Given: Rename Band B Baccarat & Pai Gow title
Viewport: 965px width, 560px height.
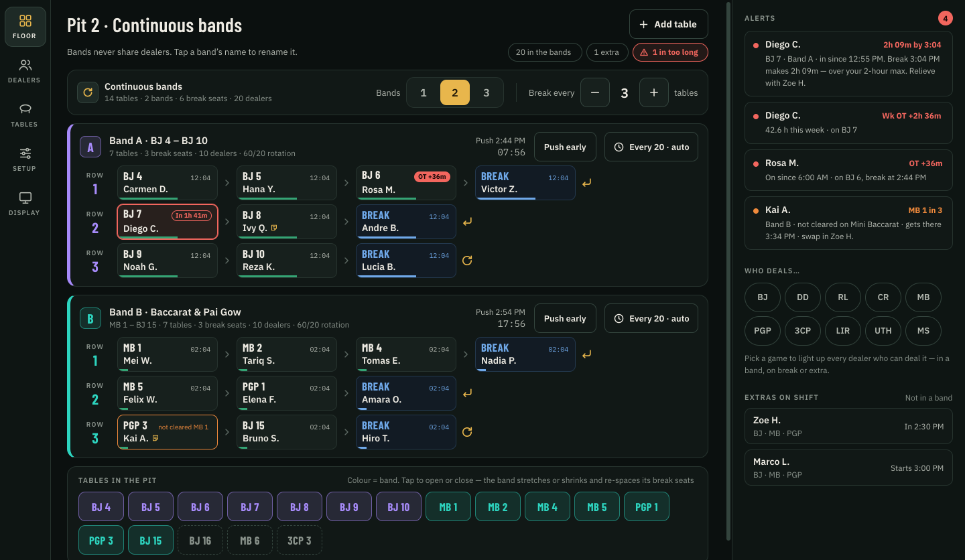Looking at the screenshot, I should 175,312.
